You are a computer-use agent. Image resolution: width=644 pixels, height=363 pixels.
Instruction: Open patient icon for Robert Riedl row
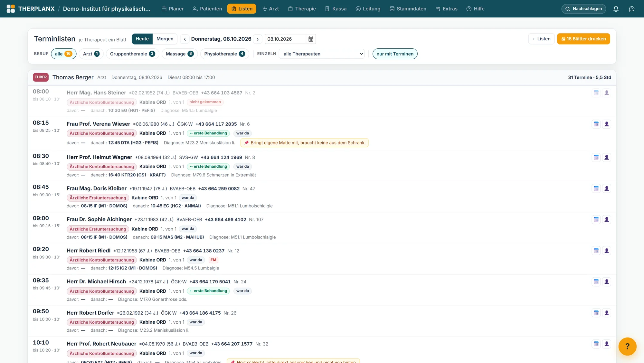[606, 251]
